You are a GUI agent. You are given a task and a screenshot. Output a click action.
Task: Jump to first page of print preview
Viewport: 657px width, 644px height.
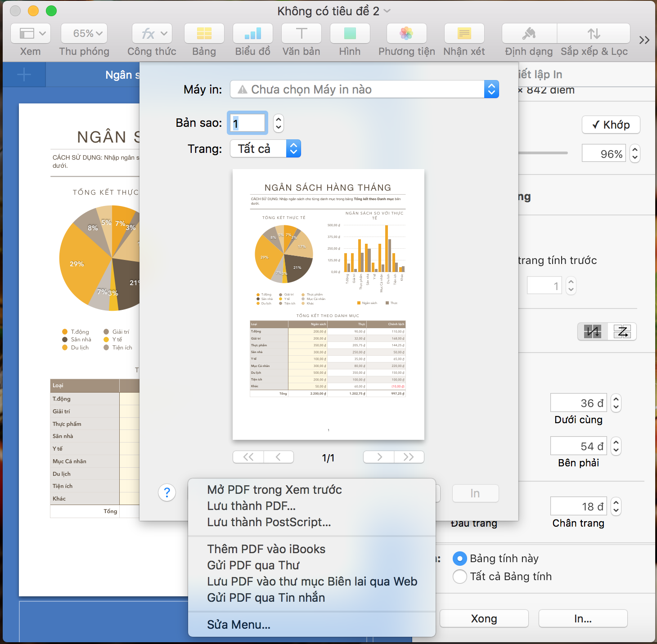[248, 457]
